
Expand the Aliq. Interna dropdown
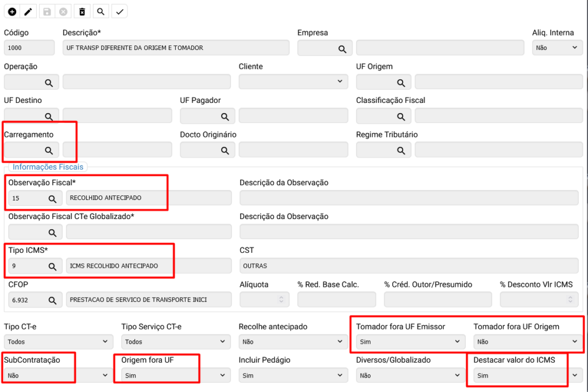click(x=556, y=48)
